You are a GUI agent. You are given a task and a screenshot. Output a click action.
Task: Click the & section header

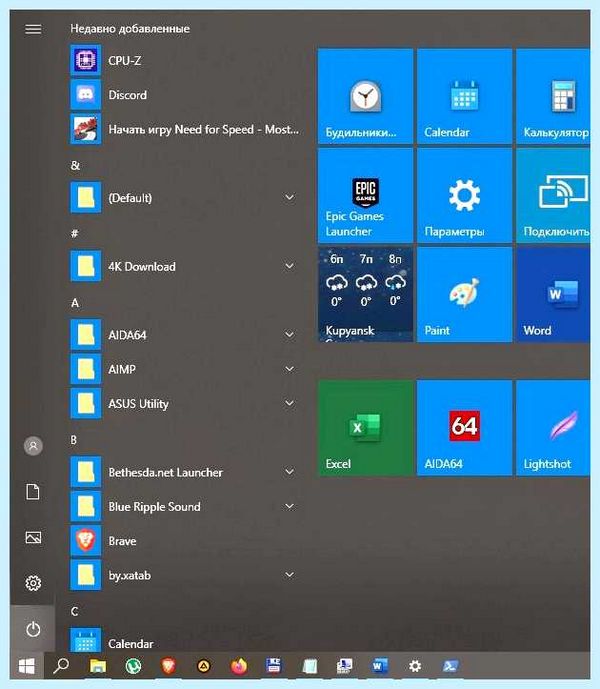click(x=75, y=165)
